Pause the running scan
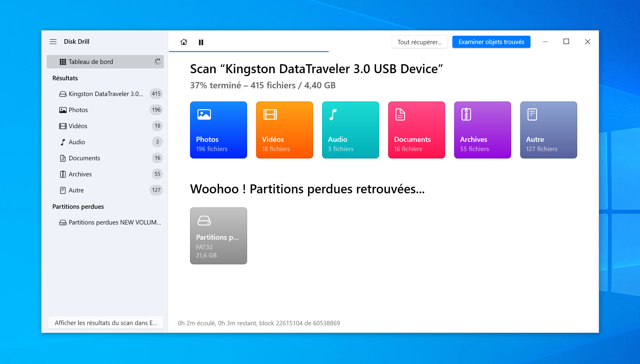 coord(201,42)
